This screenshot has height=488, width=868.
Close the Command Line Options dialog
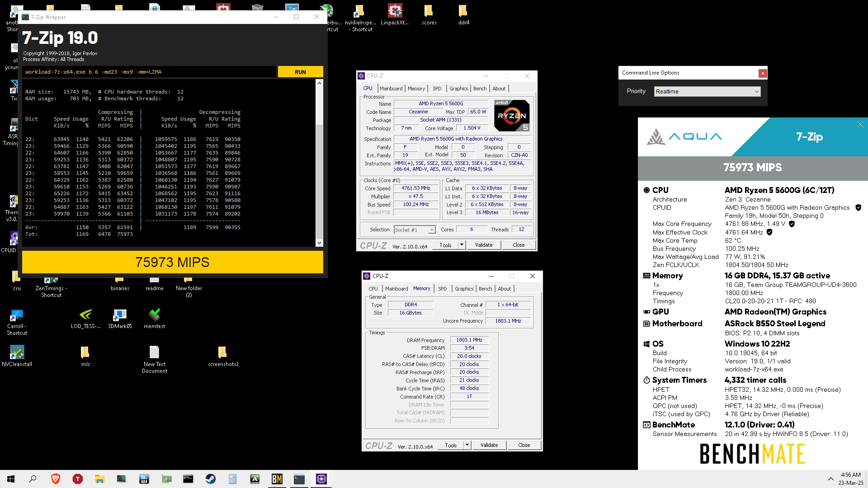pos(763,73)
